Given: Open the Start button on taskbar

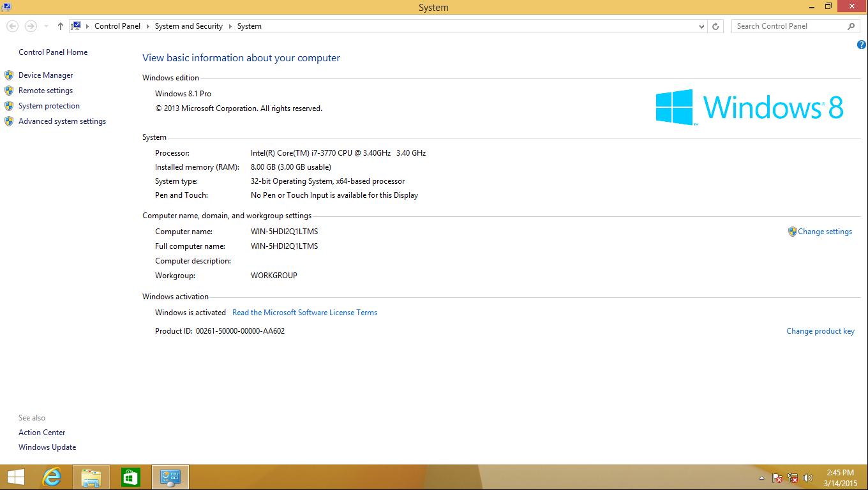Looking at the screenshot, I should pos(15,477).
